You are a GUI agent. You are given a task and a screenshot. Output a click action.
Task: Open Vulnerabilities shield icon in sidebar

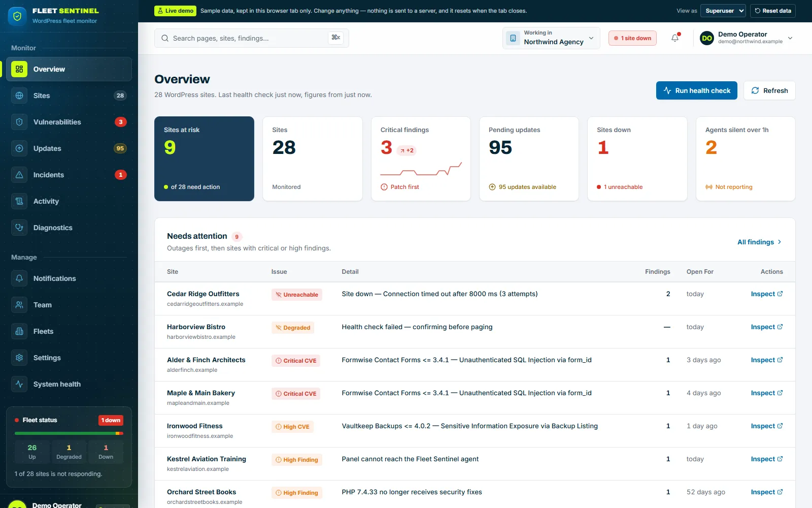pos(19,122)
